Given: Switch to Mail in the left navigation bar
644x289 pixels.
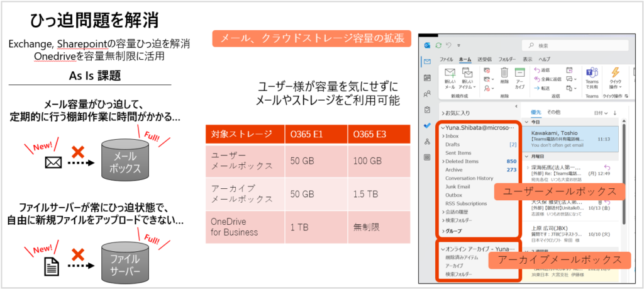Looking at the screenshot, I should tap(427, 62).
